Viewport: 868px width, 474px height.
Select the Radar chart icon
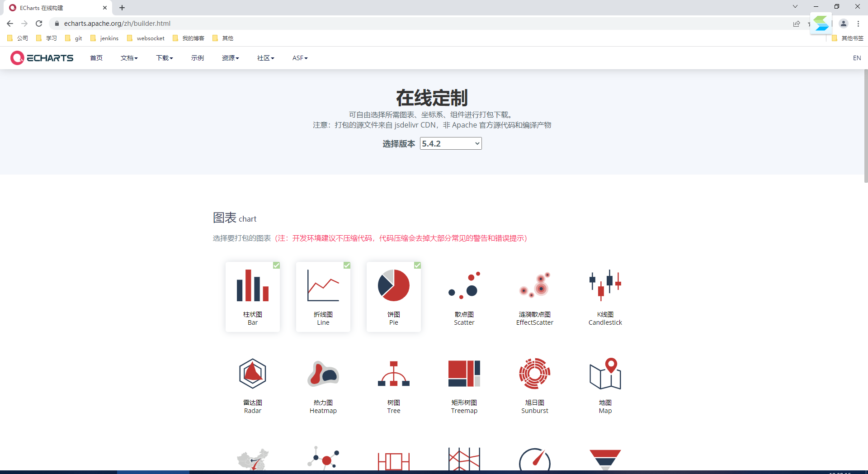point(253,374)
